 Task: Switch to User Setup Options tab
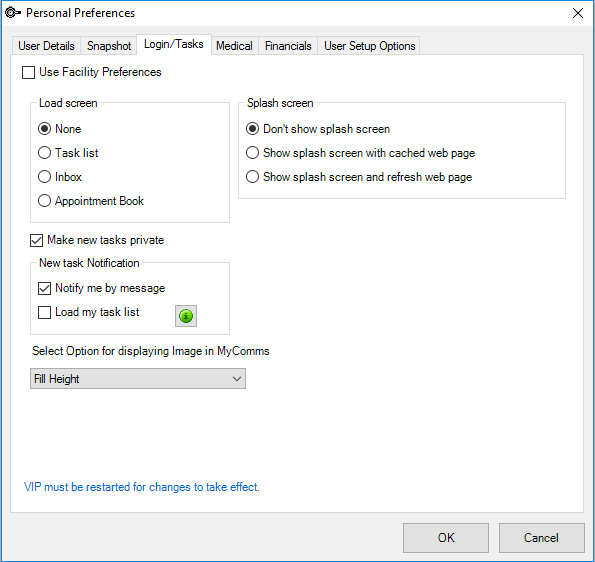(x=370, y=46)
